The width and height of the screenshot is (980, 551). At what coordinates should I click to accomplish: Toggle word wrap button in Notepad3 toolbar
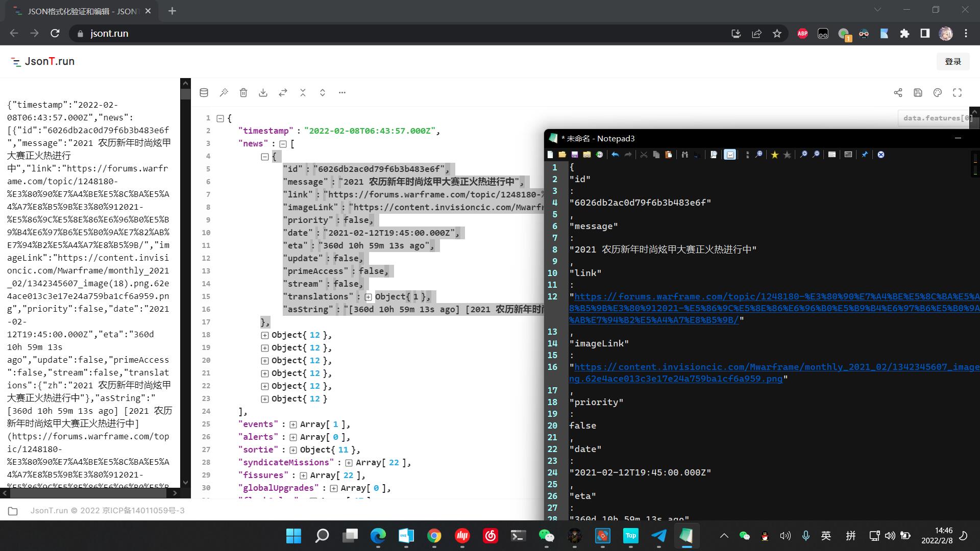(730, 155)
